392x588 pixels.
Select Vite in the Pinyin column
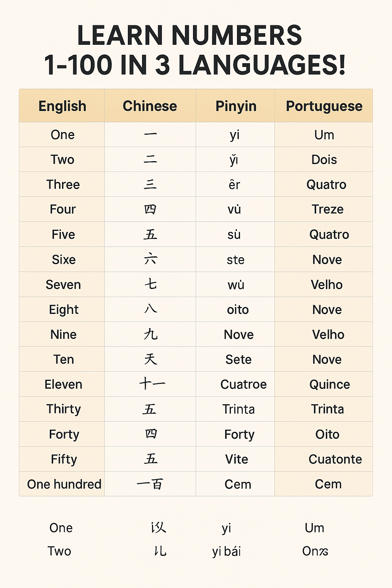[237, 459]
